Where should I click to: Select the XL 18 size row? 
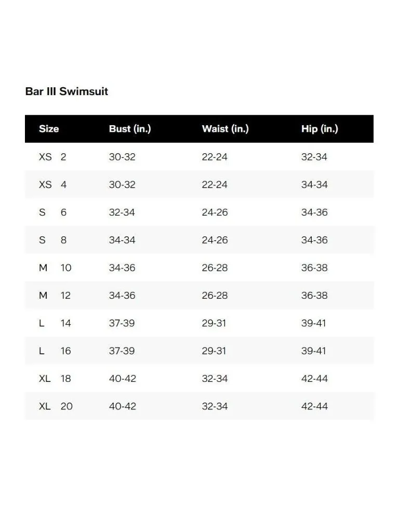click(x=199, y=379)
